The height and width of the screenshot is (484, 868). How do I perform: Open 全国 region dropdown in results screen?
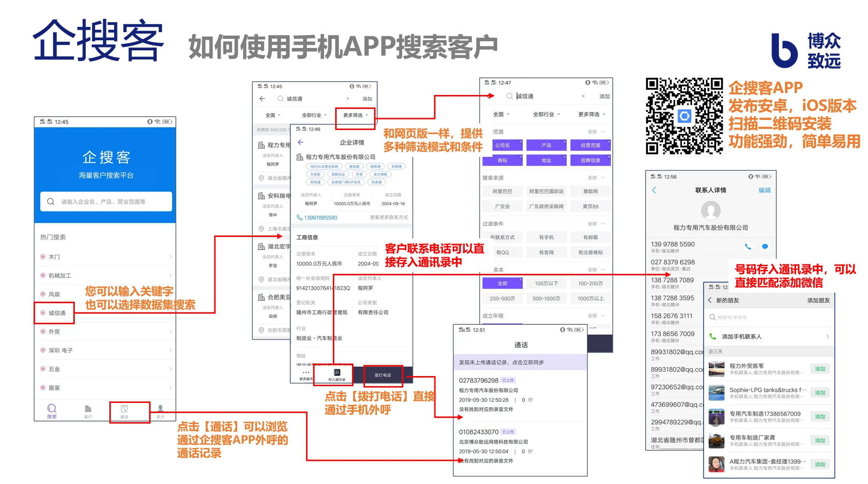(273, 115)
